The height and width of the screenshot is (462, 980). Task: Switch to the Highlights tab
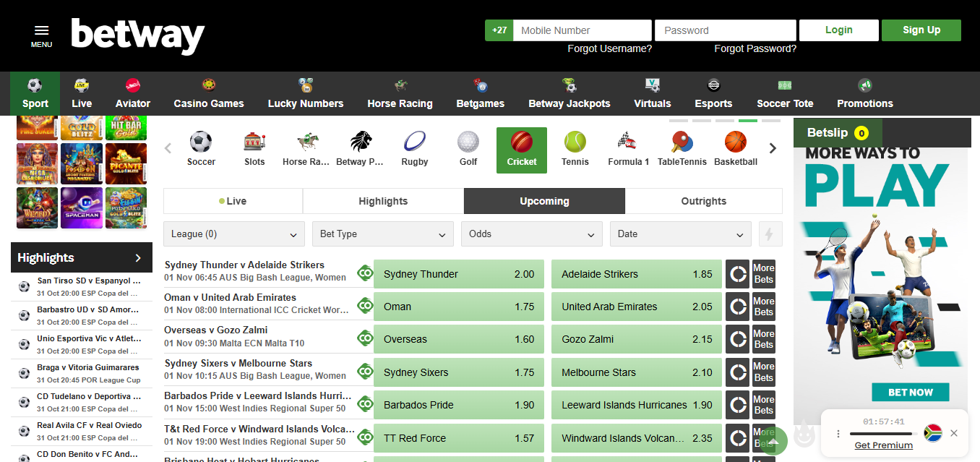[383, 201]
